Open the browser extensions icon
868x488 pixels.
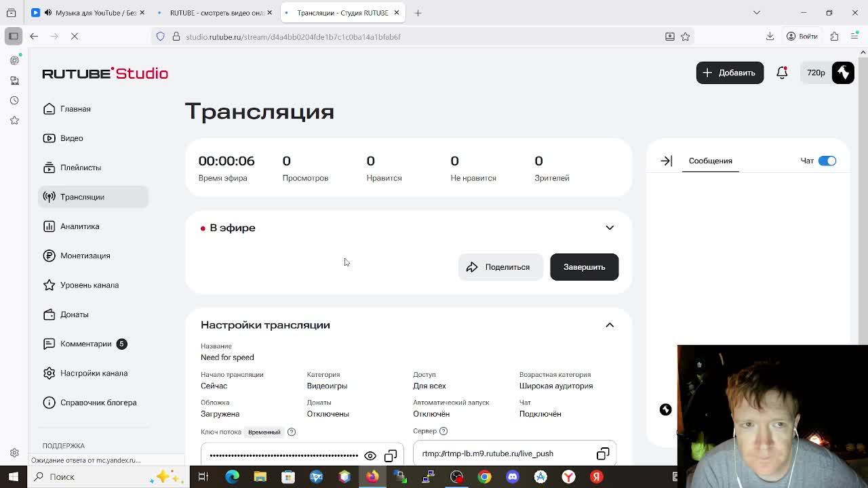click(834, 37)
